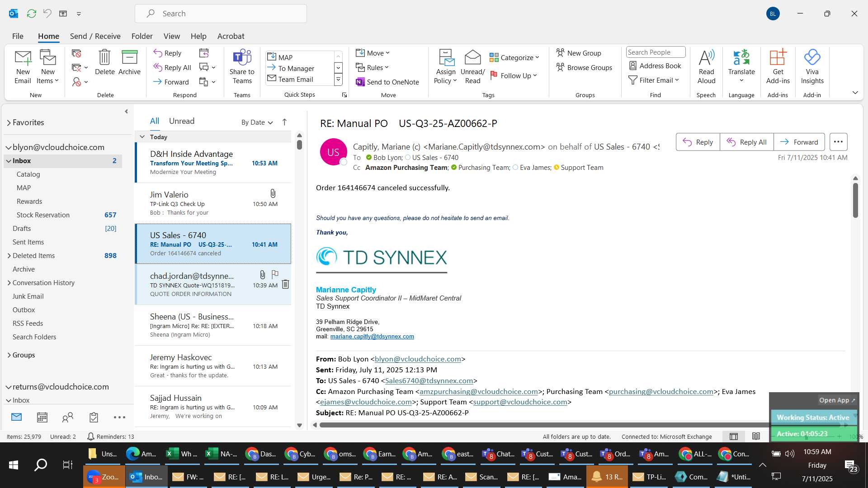
Task: Click message list vertical scrollbar thumb
Action: 299,145
